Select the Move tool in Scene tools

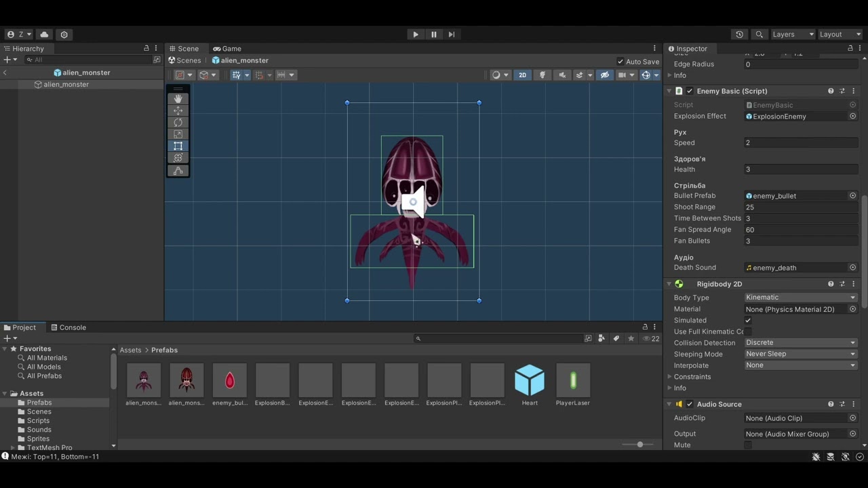pos(178,110)
